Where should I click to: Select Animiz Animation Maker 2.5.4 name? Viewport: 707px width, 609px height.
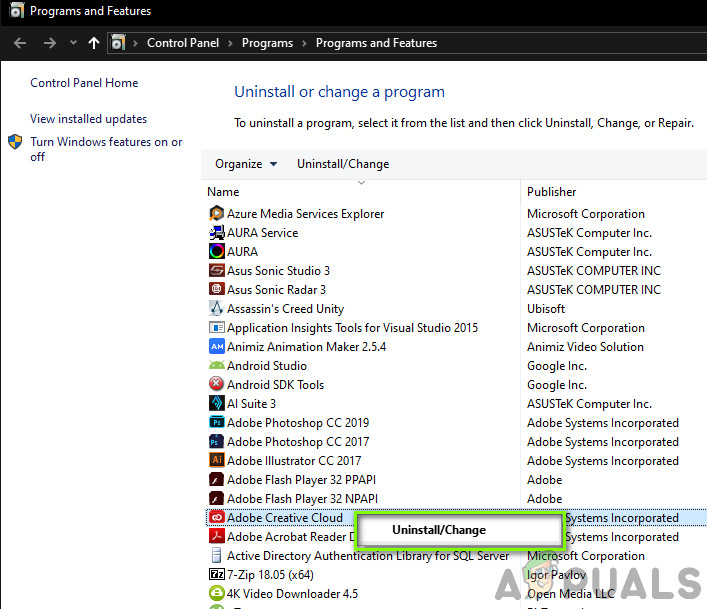pos(307,347)
